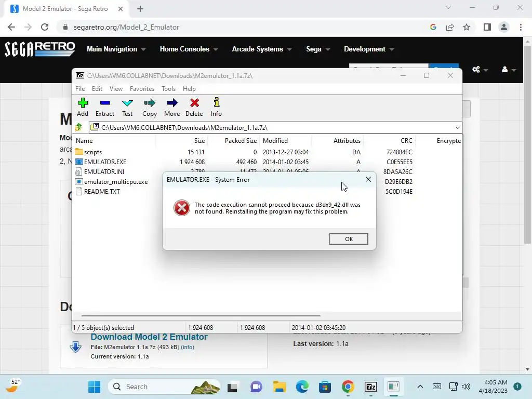Click the 7-Zip taskbar icon
The width and height of the screenshot is (532, 399).
tap(370, 387)
